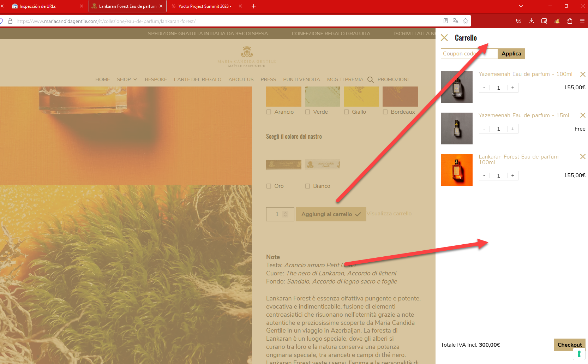Viewport: 588px width, 364px height.
Task: Open MCG TI PREMIA page
Action: coord(345,80)
